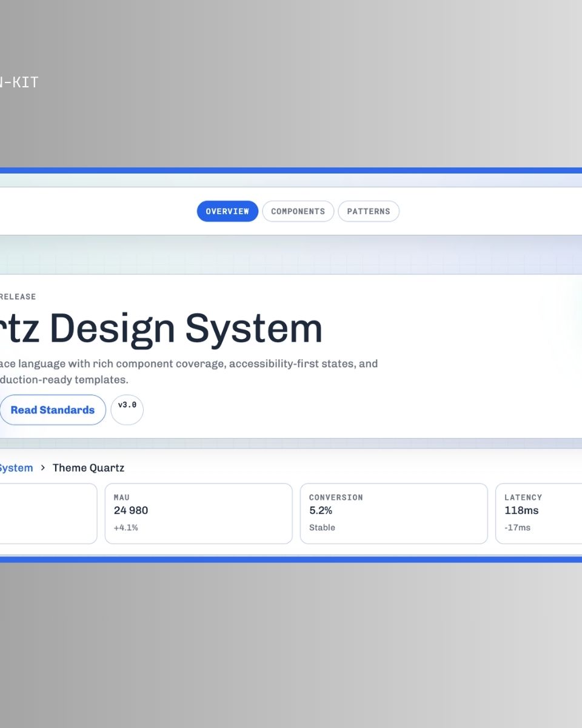Switch to the Components tab
Screen dimensions: 582x728
[x=298, y=211]
